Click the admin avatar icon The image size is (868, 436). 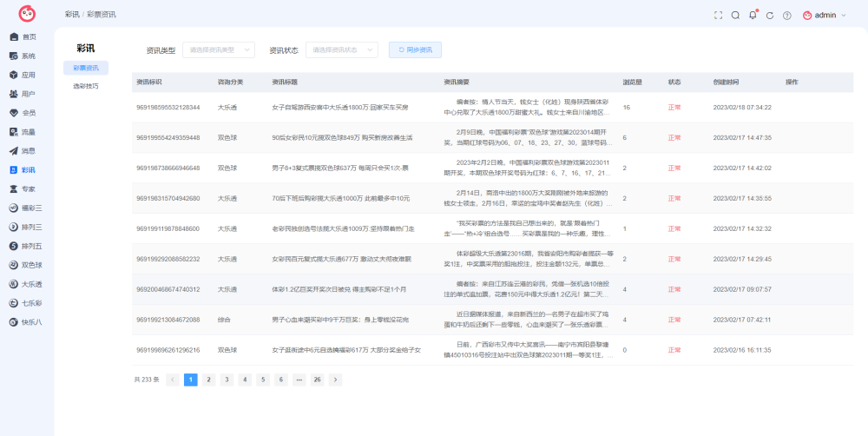[x=807, y=16]
